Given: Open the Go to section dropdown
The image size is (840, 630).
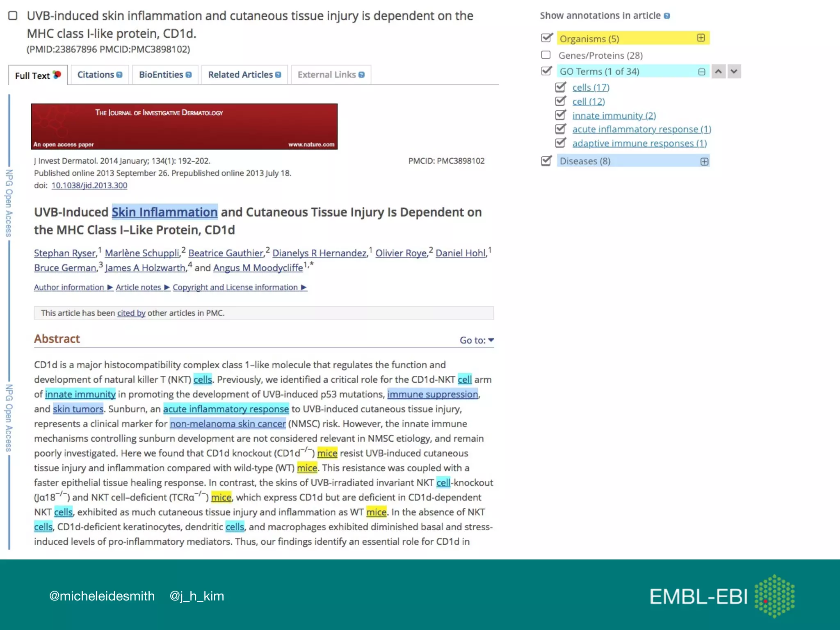Looking at the screenshot, I should point(477,340).
